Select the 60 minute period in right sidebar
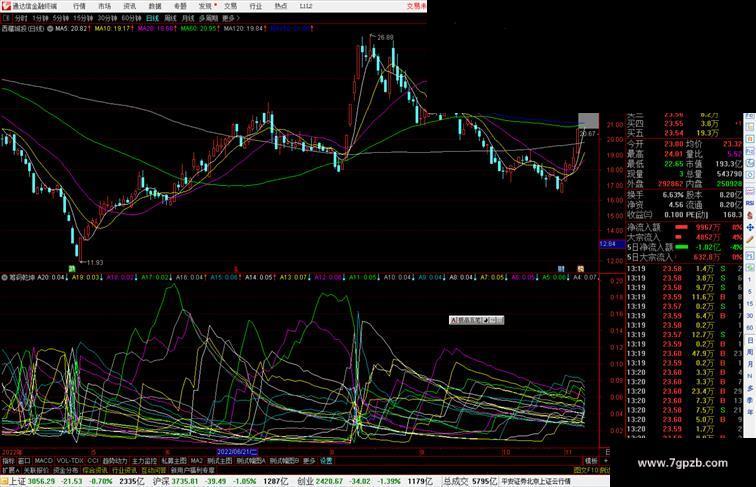 (750, 328)
